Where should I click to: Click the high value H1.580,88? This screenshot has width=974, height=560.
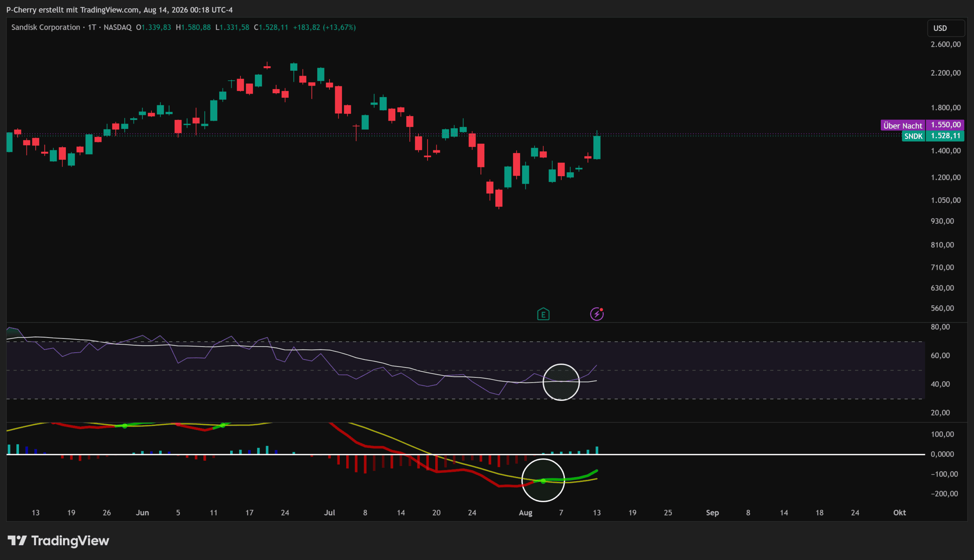click(x=193, y=27)
